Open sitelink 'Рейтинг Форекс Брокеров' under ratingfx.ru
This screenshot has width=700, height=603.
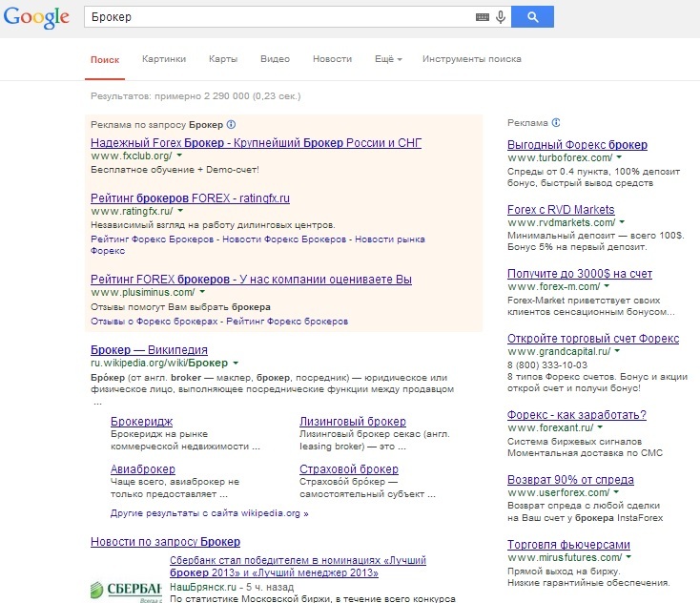(x=153, y=239)
